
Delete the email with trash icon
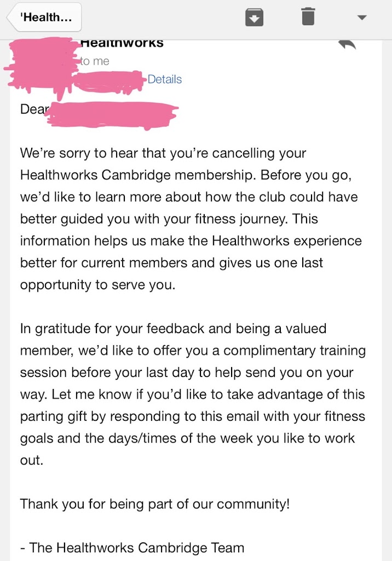click(x=308, y=16)
